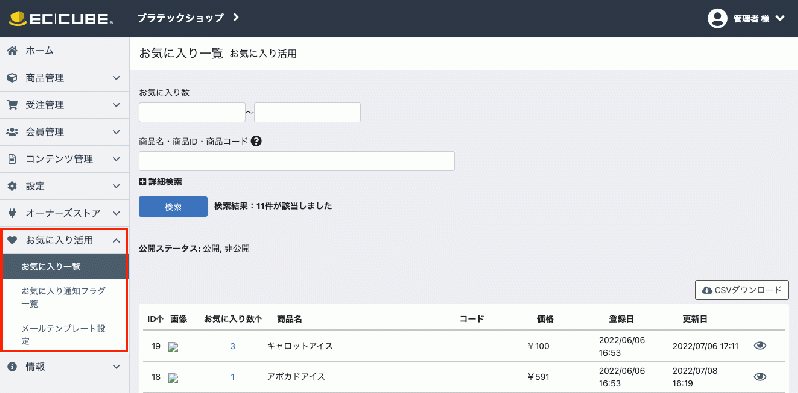This screenshot has width=798, height=393.
Task: Click the EC-CUBE logo
Action: (x=62, y=18)
